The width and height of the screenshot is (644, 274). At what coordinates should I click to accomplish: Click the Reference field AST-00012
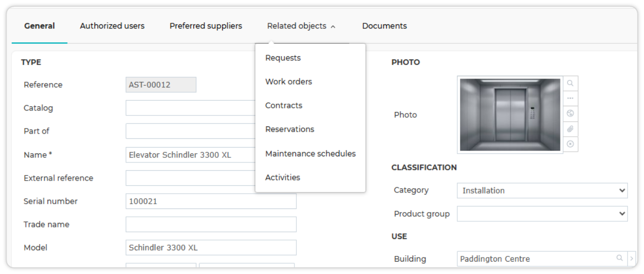pos(161,85)
